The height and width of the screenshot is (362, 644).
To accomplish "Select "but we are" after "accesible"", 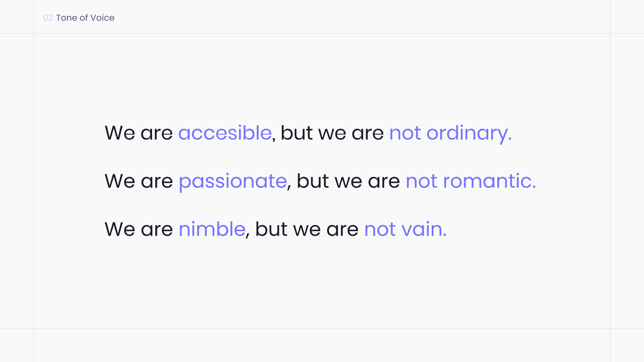I will tap(332, 133).
